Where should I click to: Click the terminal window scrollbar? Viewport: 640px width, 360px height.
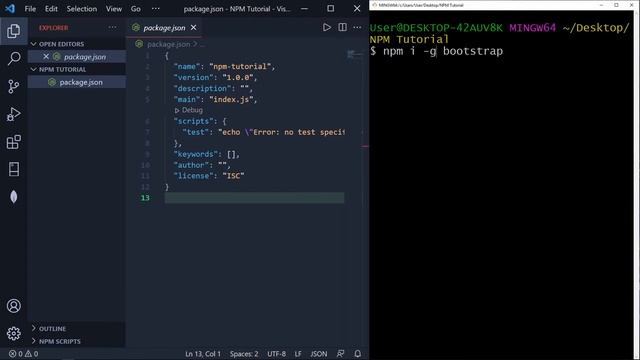click(x=636, y=184)
